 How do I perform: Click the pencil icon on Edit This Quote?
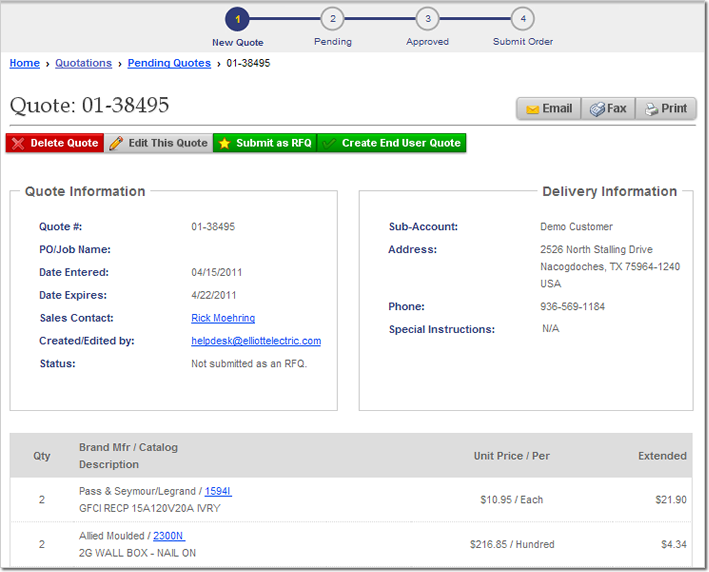tap(116, 143)
